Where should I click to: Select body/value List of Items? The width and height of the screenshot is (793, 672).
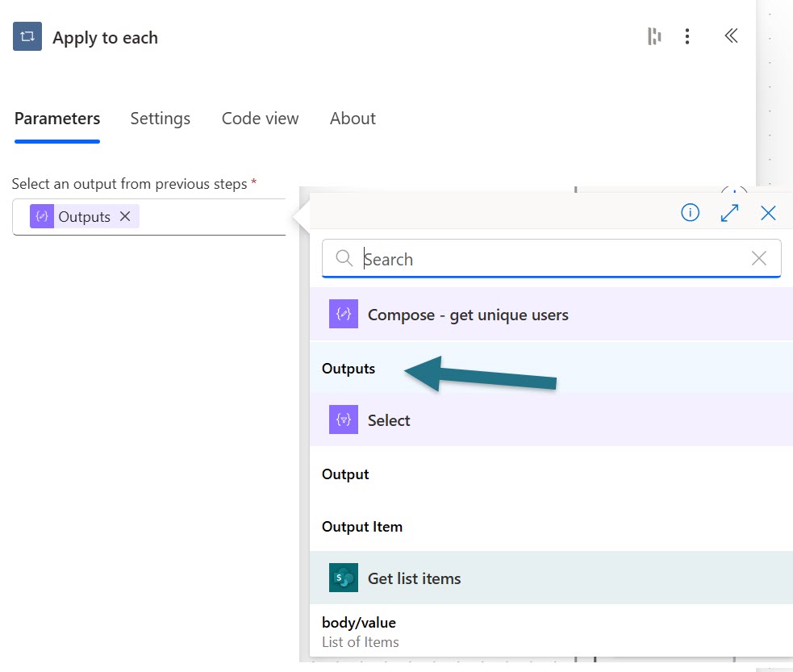(360, 632)
